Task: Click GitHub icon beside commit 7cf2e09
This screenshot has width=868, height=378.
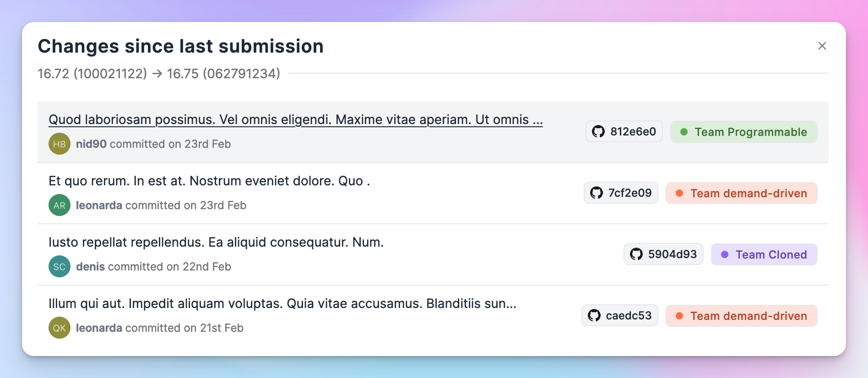Action: pos(597,193)
